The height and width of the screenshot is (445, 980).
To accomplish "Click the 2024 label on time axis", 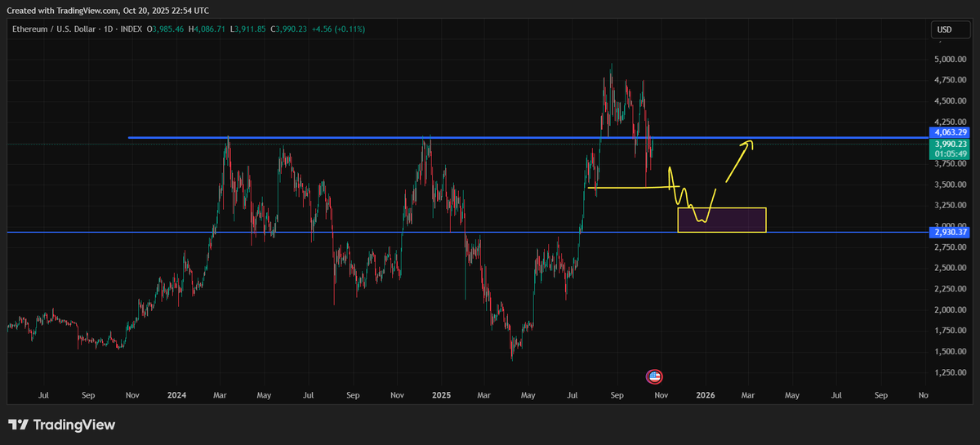I will tap(176, 395).
